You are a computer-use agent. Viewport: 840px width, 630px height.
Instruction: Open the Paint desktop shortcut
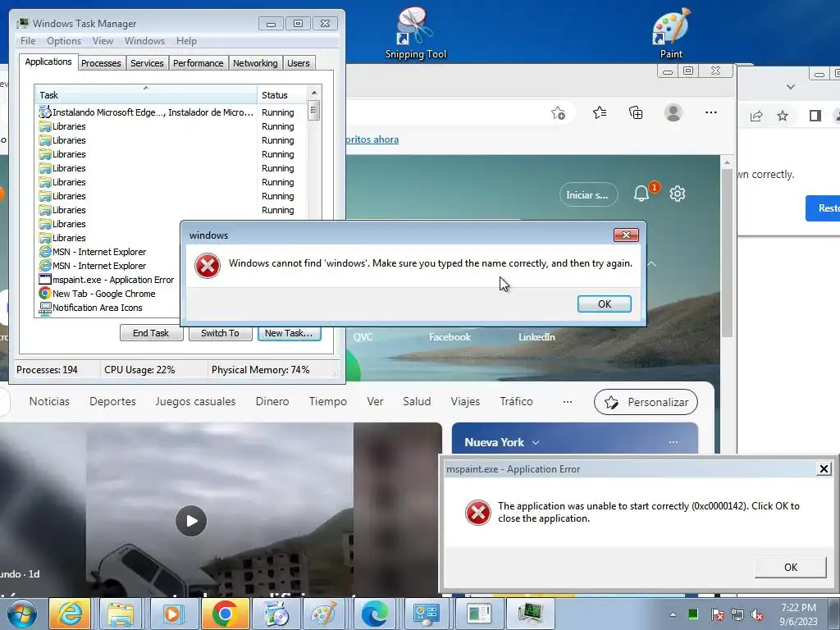(x=671, y=32)
